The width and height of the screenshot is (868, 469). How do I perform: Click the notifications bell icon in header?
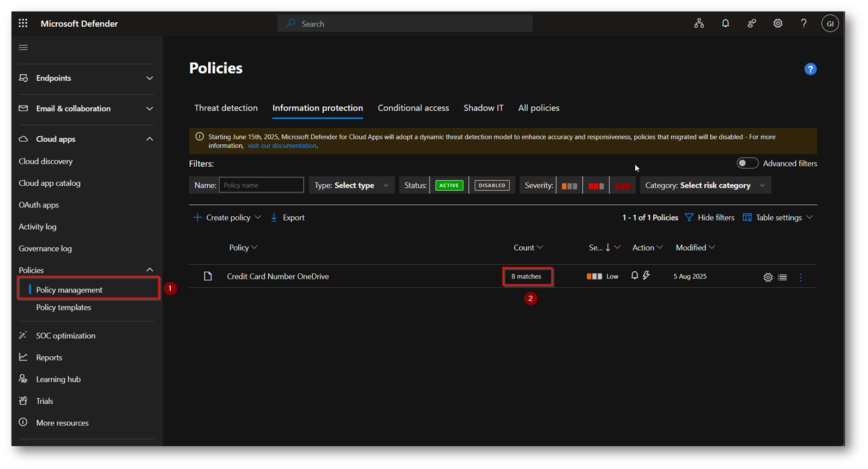click(x=725, y=23)
